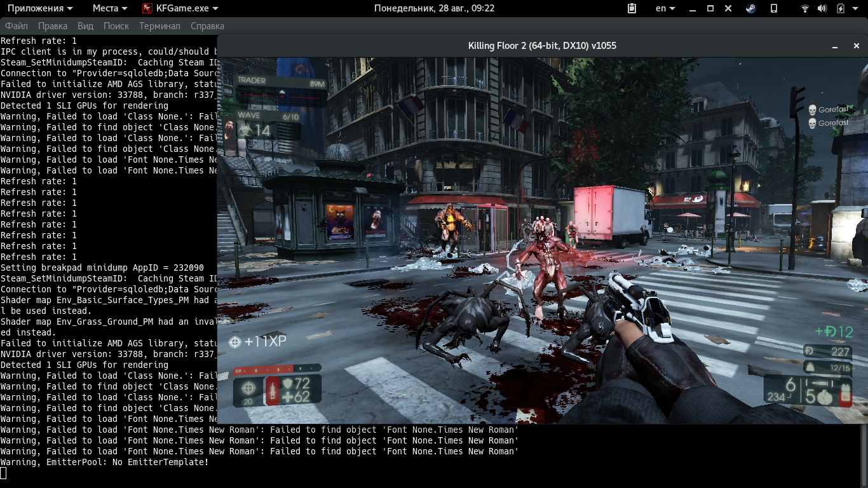This screenshot has width=868, height=488.
Task: Click terminal line 'Setting breakpad minidump AppID = 232090'
Action: tap(102, 268)
